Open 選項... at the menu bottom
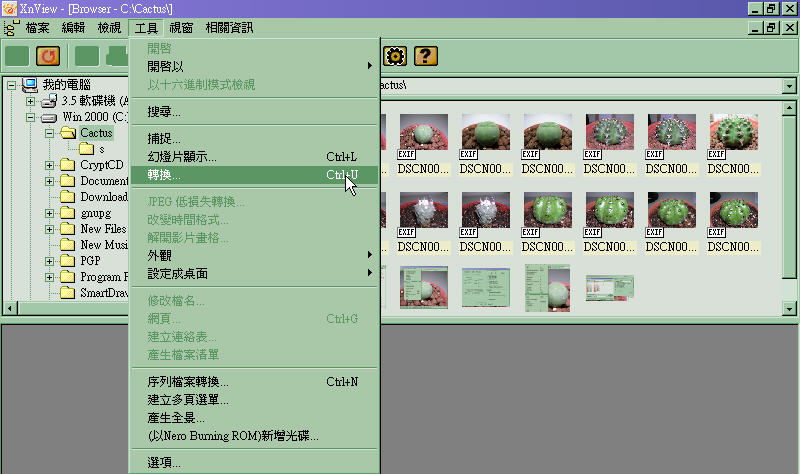The height and width of the screenshot is (474, 800). pos(255,463)
